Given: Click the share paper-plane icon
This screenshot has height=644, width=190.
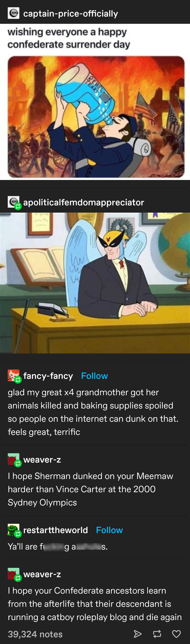Looking at the screenshot, I should (138, 634).
